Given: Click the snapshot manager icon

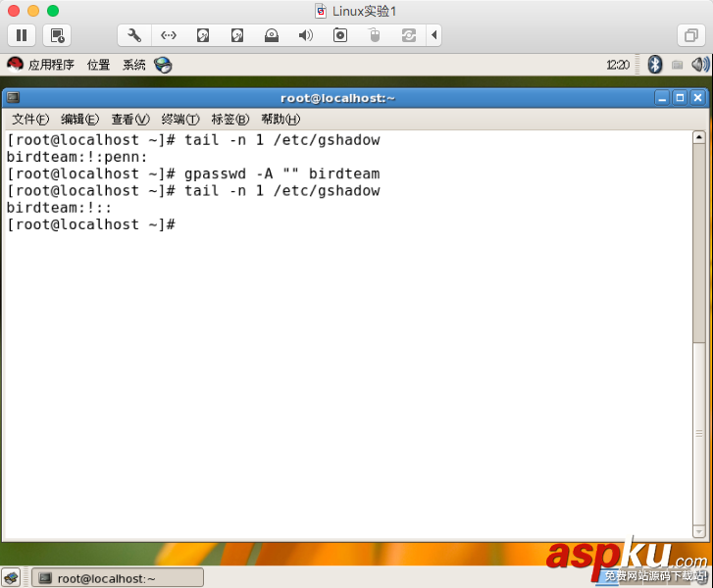Looking at the screenshot, I should tap(57, 35).
